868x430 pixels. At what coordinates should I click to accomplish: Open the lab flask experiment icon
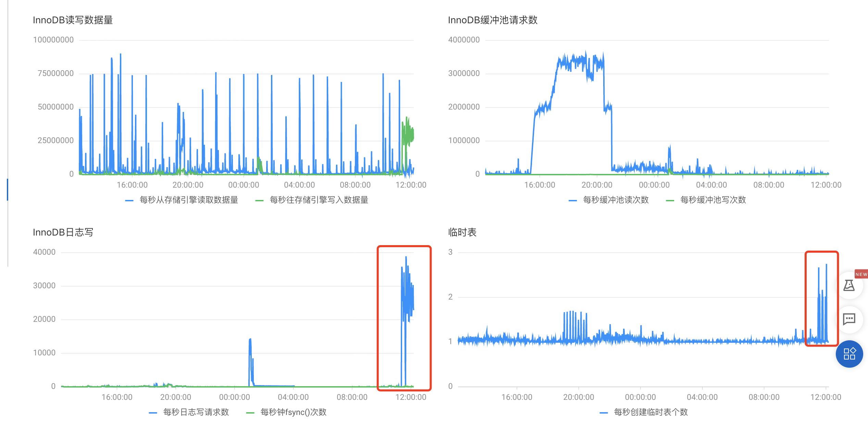(x=849, y=285)
